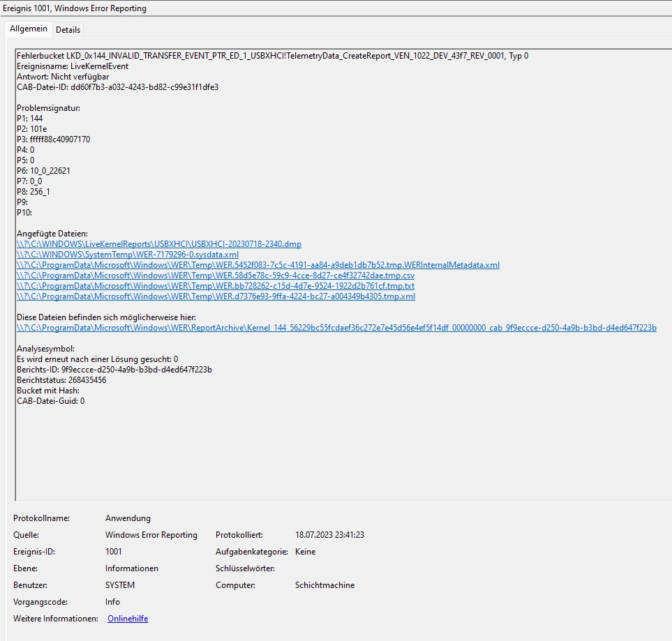The width and height of the screenshot is (672, 641).
Task: Select the 'Analysesymbol:' line
Action: coord(45,349)
